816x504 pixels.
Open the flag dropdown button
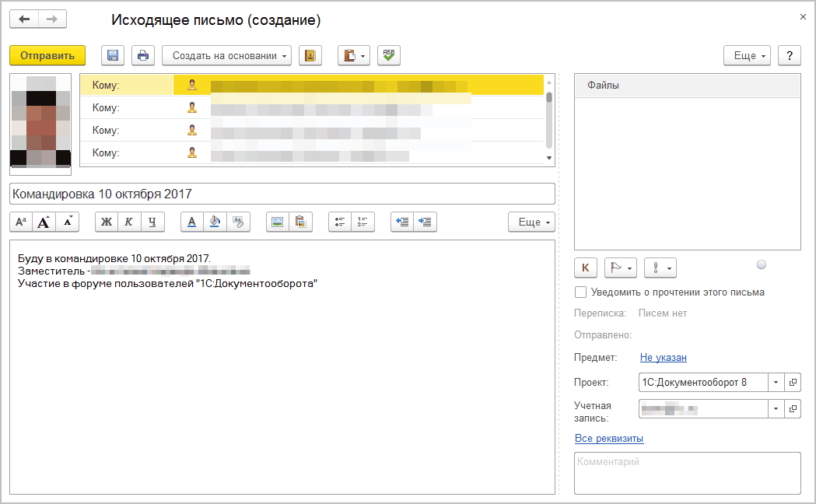(x=620, y=268)
